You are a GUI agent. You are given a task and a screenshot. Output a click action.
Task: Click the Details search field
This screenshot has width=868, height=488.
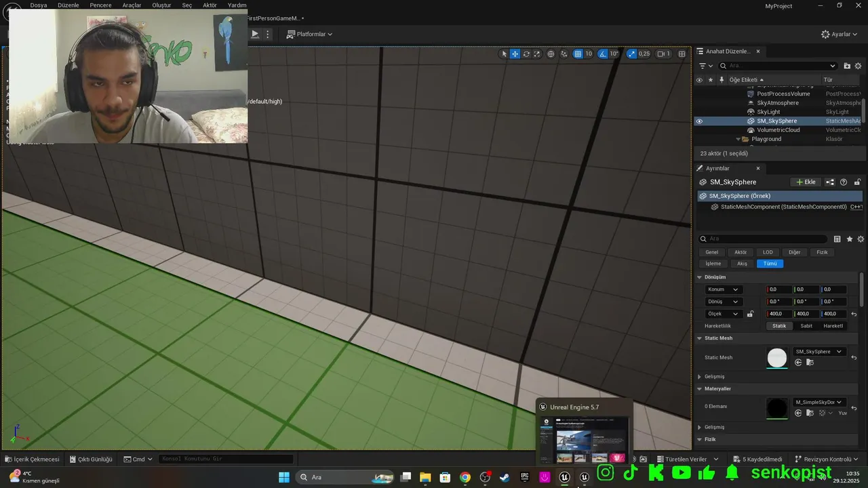pyautogui.click(x=763, y=239)
